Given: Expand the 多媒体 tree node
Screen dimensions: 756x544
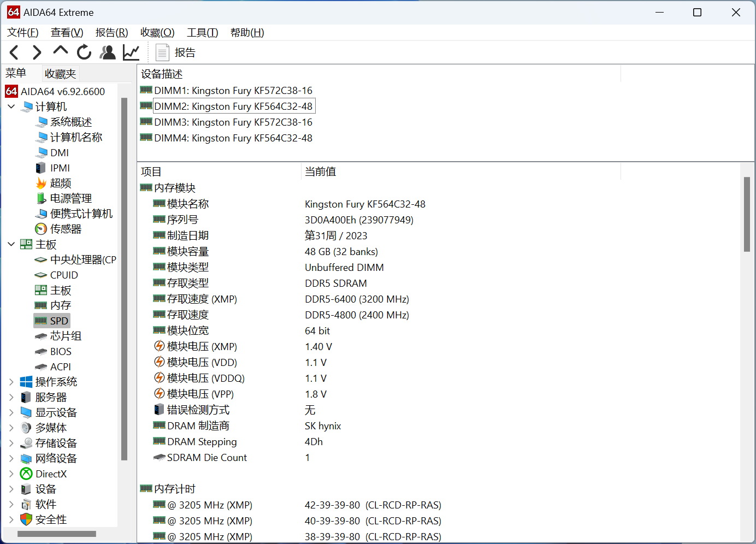Looking at the screenshot, I should click(11, 428).
